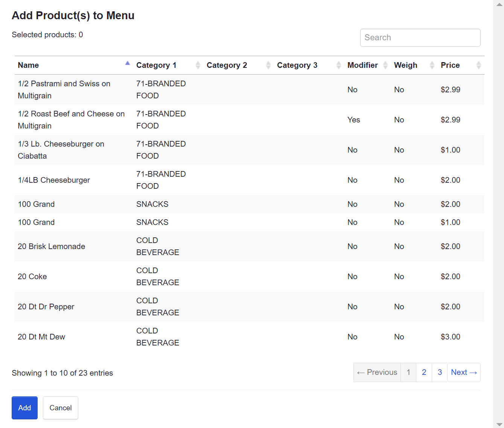Image resolution: width=504 pixels, height=428 pixels.
Task: Sort by Price column header
Action: coord(450,65)
